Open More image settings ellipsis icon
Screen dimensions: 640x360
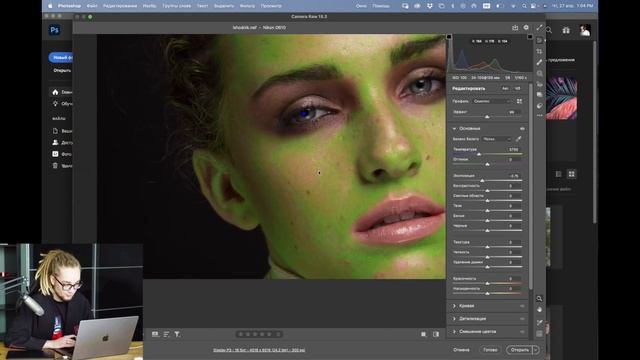540,116
